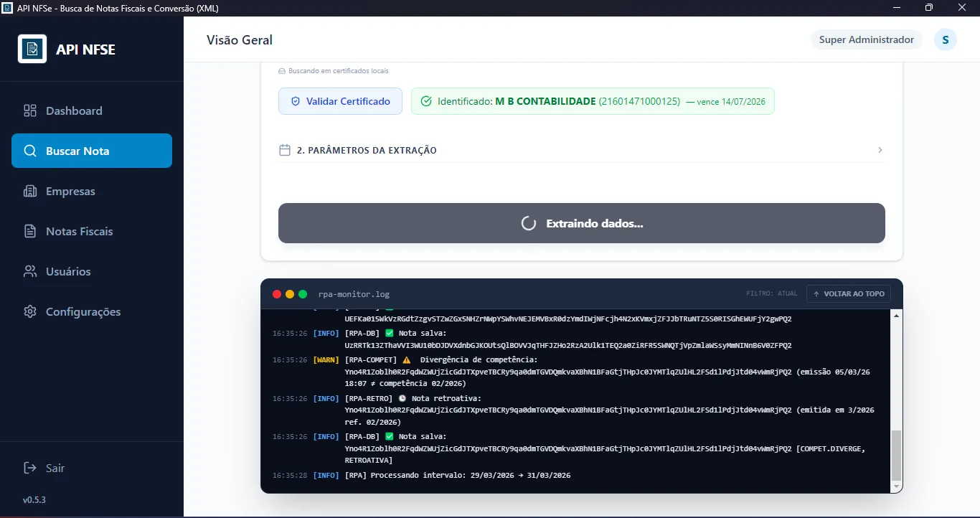Click shield icon in Validar Certificado
This screenshot has height=518, width=980.
coord(295,101)
